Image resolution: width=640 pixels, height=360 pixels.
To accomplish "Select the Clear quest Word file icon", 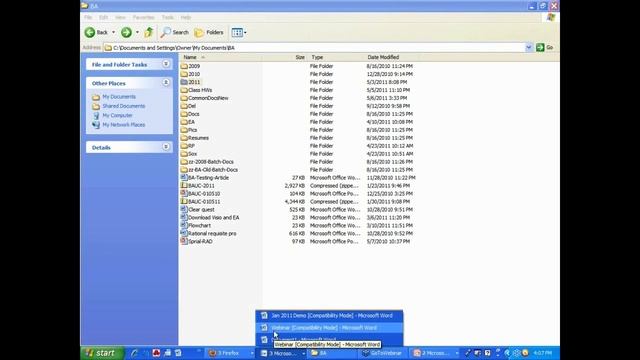I will tap(184, 209).
